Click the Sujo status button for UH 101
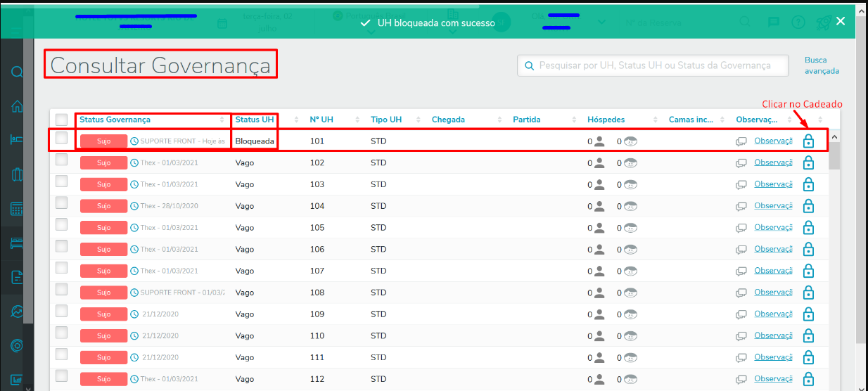This screenshot has width=868, height=391. click(x=104, y=141)
